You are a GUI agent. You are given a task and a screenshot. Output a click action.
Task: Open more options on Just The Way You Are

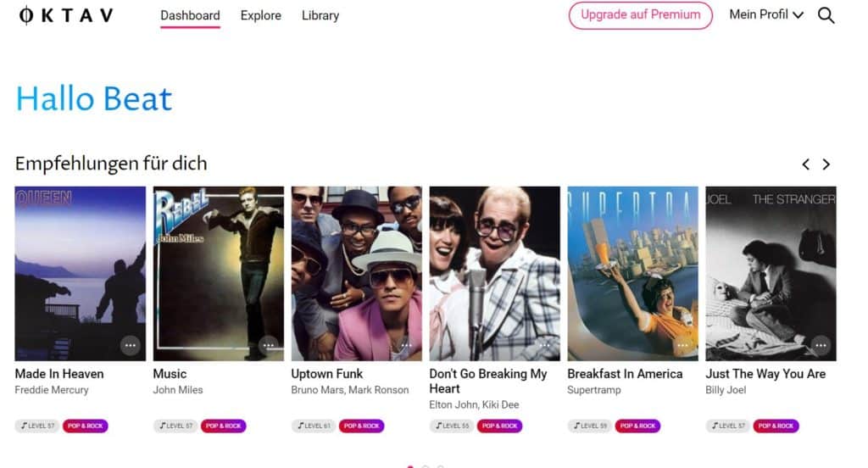point(821,345)
